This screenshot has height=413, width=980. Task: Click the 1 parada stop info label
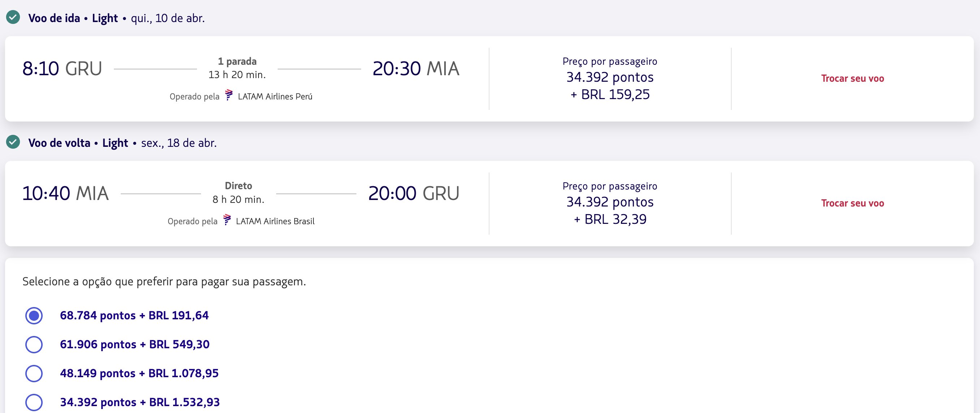coord(237,61)
